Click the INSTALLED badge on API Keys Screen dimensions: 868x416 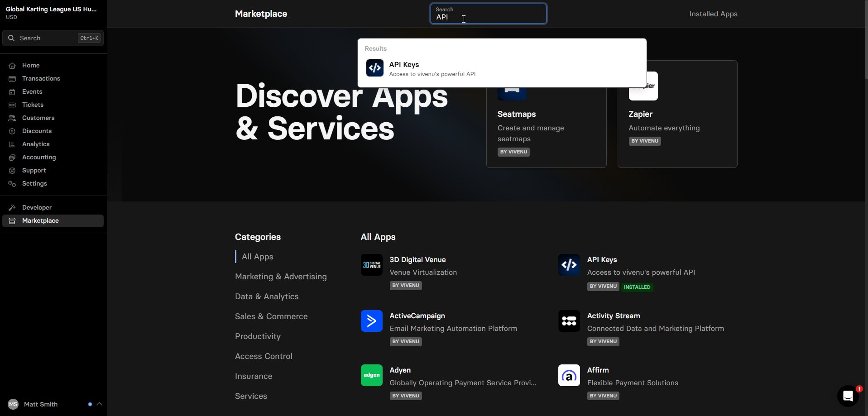(637, 287)
